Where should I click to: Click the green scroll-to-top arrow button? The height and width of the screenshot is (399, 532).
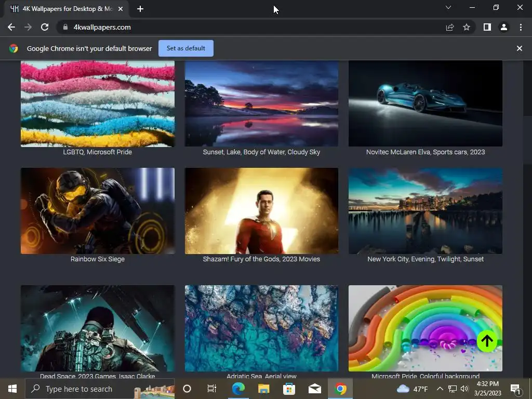[487, 341]
